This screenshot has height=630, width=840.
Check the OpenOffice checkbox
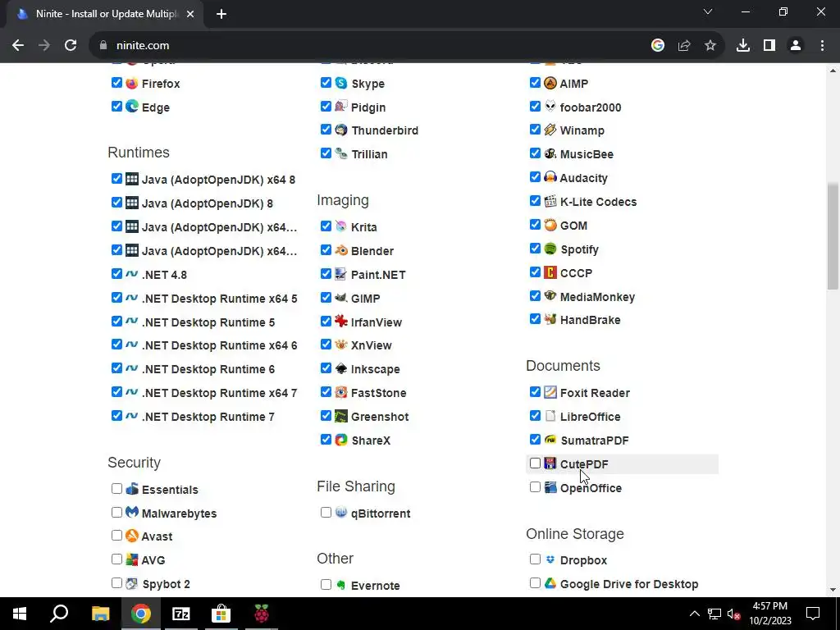(535, 487)
